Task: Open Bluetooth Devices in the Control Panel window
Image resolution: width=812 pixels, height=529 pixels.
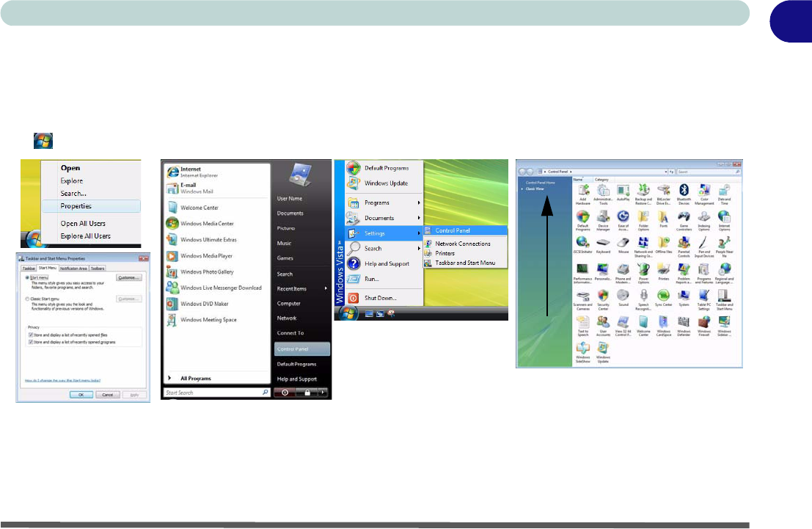Action: pos(684,194)
